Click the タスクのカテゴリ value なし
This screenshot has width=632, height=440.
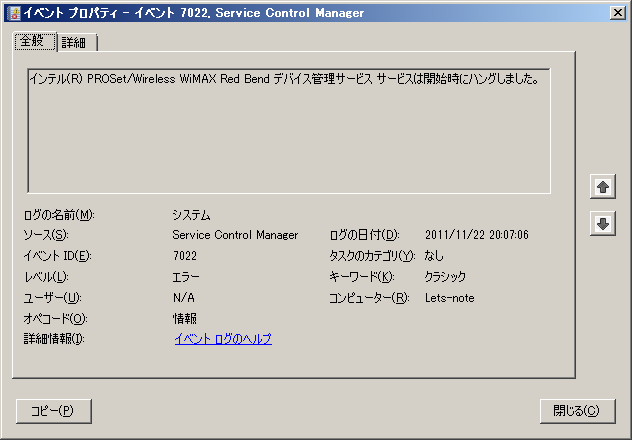(x=434, y=256)
